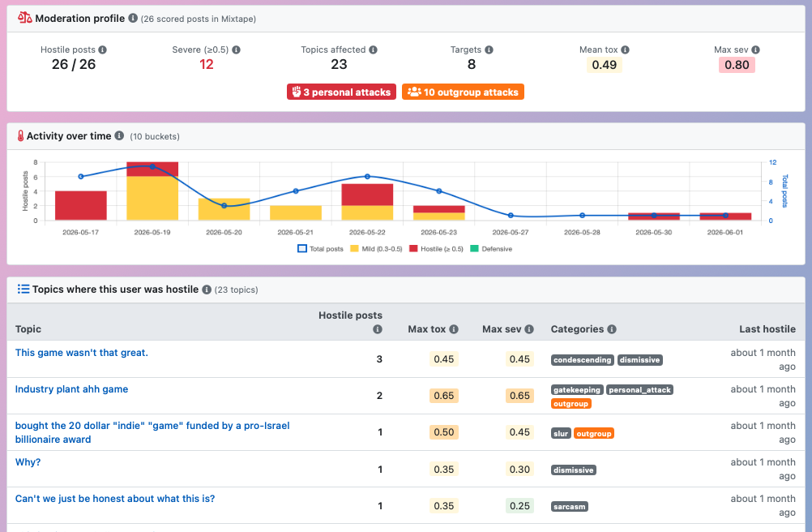
Task: Open topic 'This game wasn't that great.'
Action: click(81, 353)
